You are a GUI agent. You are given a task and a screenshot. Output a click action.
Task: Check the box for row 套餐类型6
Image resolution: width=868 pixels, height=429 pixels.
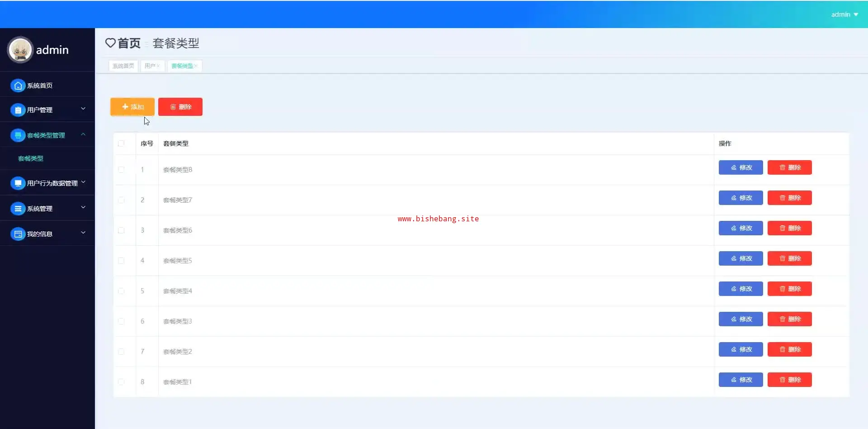(121, 230)
